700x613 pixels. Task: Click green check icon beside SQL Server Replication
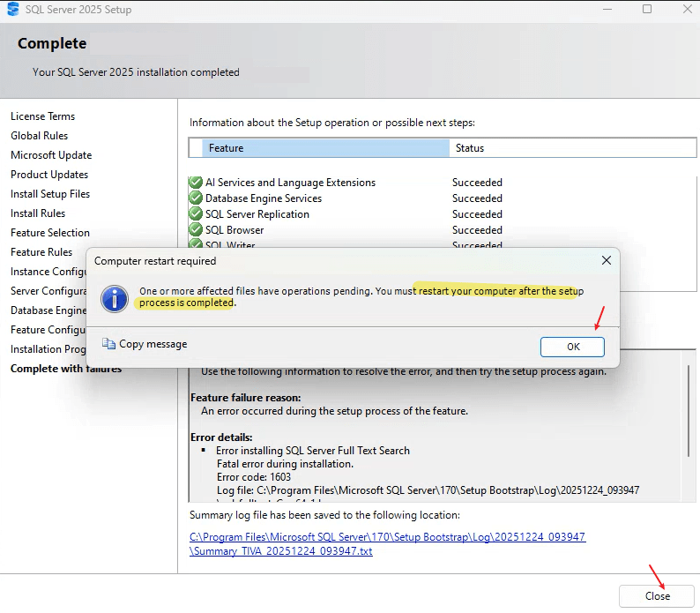[196, 214]
